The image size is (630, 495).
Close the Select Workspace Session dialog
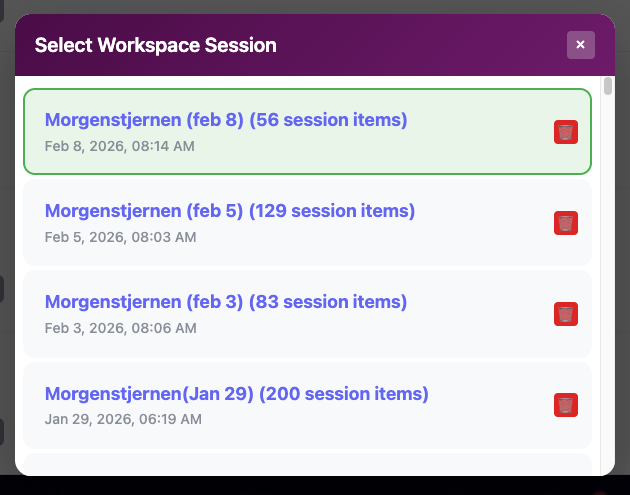tap(580, 45)
